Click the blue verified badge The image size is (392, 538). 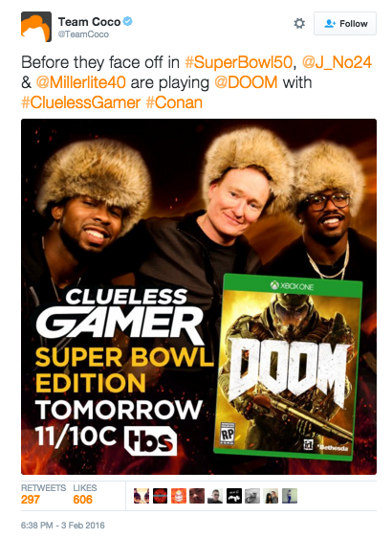click(x=128, y=22)
